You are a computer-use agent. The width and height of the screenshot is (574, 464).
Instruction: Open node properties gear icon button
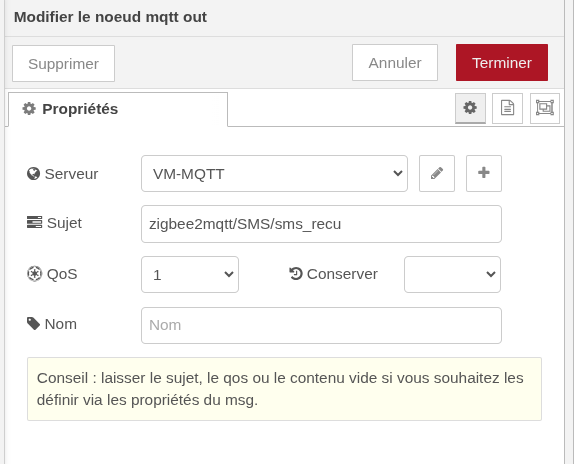coord(470,108)
